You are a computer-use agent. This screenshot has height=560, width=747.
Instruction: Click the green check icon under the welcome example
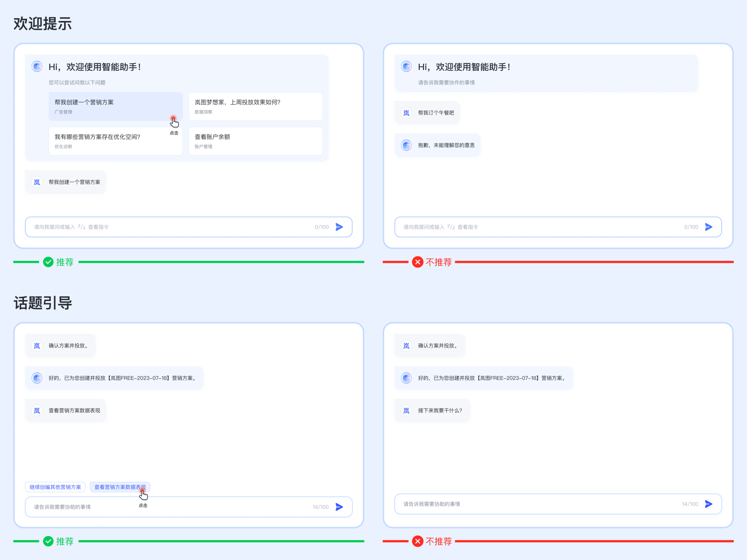48,262
